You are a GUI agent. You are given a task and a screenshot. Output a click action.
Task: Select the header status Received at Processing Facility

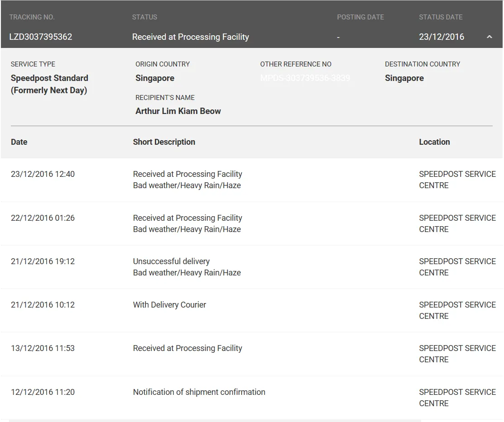pos(190,37)
